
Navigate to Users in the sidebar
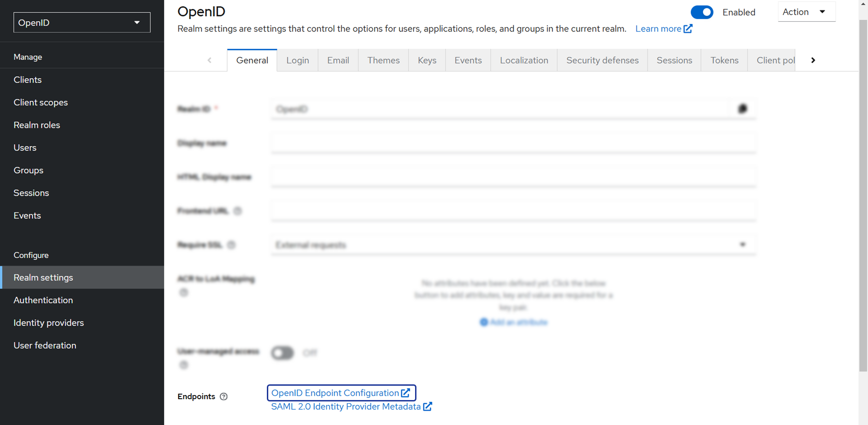point(25,147)
